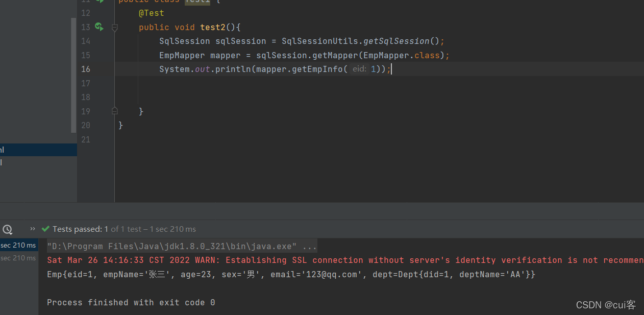Click the green Tests passed checkmark

pos(45,229)
